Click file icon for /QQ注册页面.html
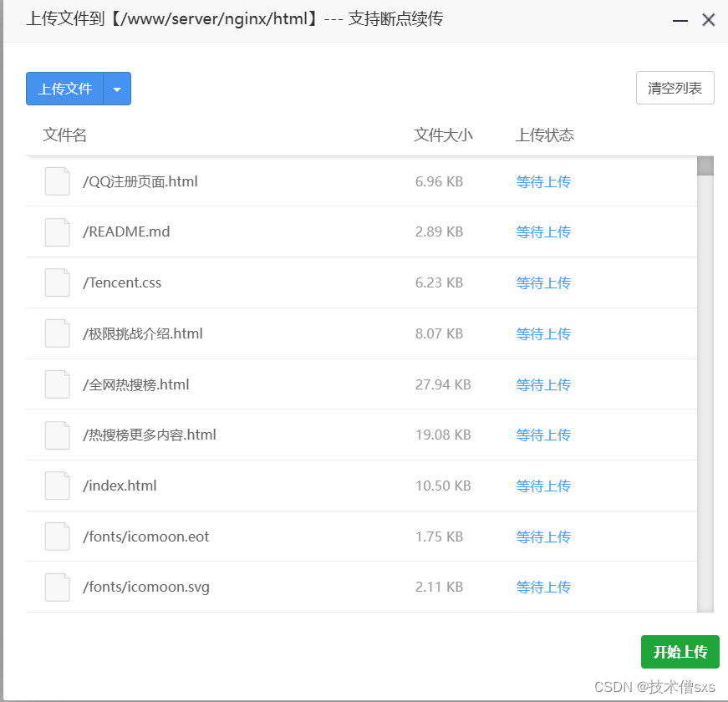The height and width of the screenshot is (702, 728). [x=58, y=181]
